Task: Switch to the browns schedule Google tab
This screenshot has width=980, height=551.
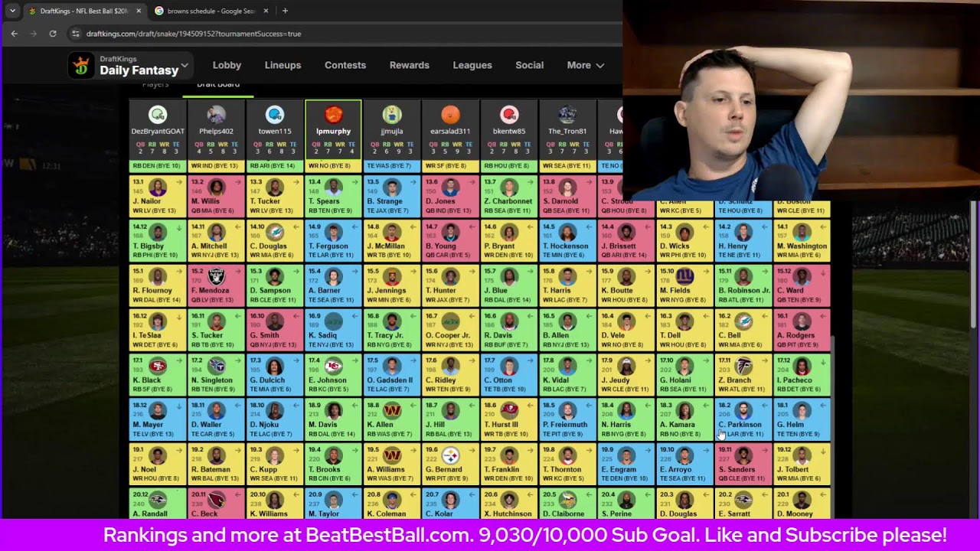Action: pyautogui.click(x=212, y=11)
